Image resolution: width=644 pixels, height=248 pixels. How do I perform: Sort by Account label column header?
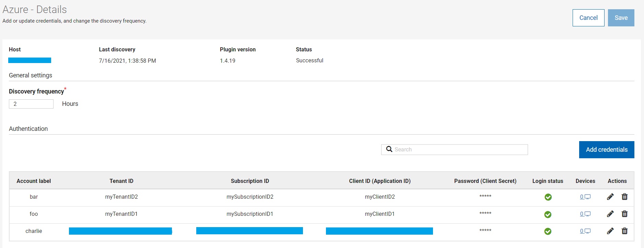[34, 181]
